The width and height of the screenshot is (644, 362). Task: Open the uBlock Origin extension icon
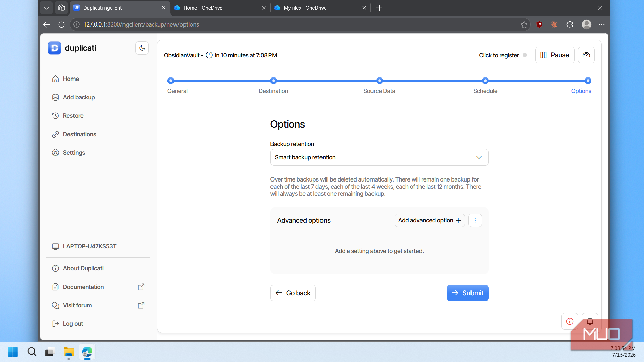click(539, 24)
